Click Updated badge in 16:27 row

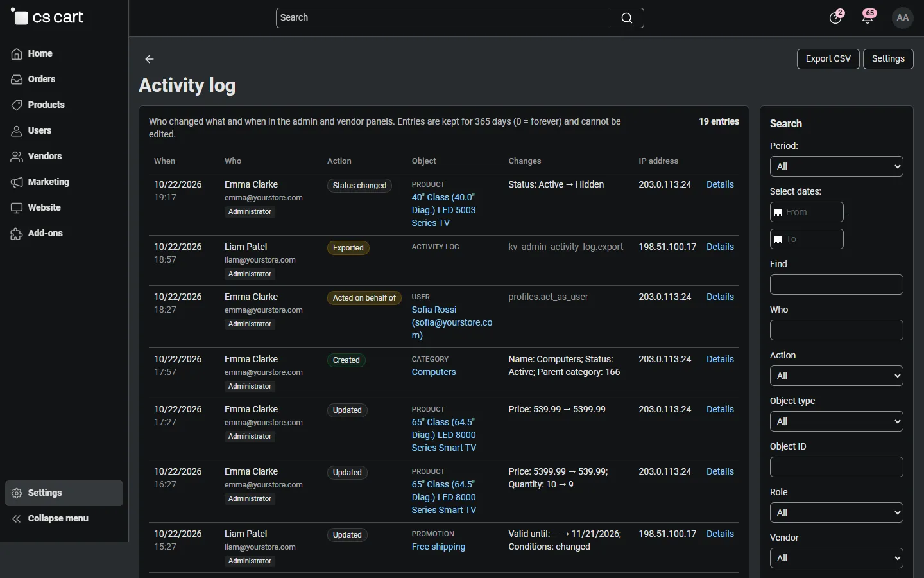pyautogui.click(x=347, y=473)
